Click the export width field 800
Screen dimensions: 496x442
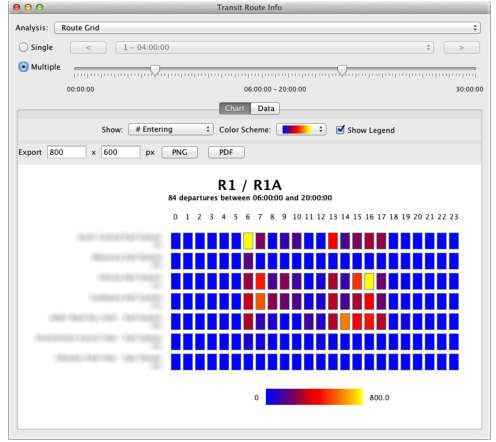[67, 152]
